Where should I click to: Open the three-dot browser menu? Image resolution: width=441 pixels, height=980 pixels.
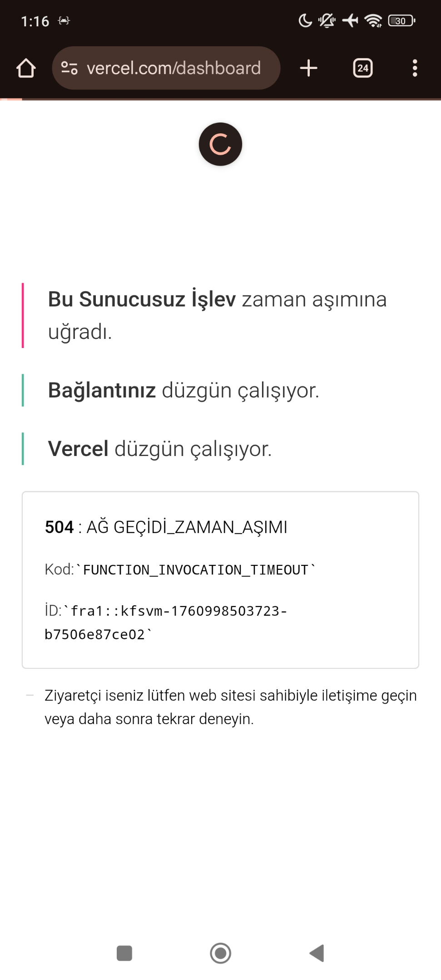415,69
